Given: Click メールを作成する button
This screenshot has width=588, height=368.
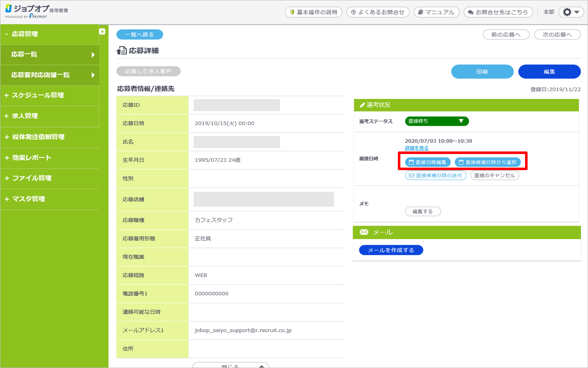Looking at the screenshot, I should click(391, 250).
